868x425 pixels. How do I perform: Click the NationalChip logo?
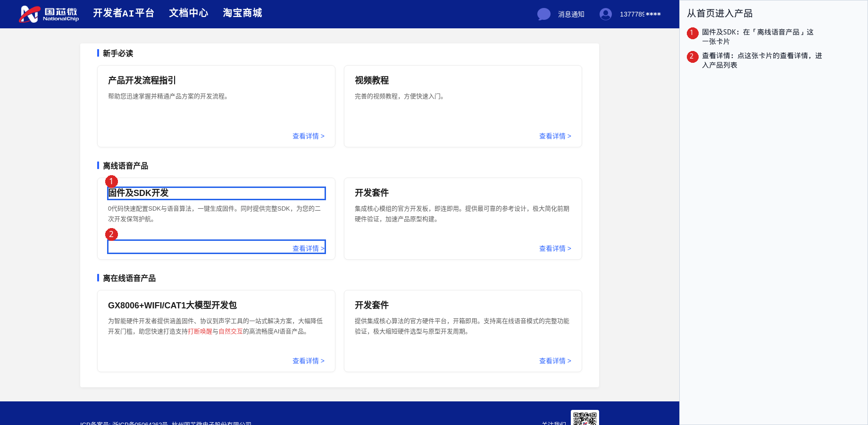pos(49,14)
